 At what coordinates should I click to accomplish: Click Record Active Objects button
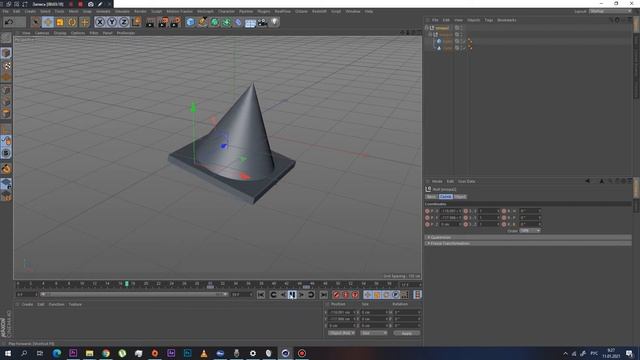(336, 295)
